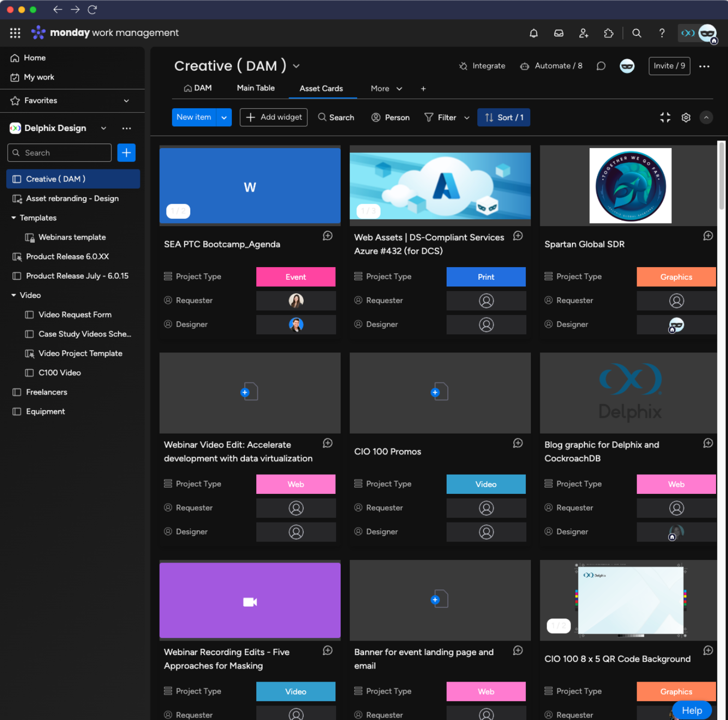This screenshot has width=728, height=720.
Task: Click the search magnifier in top bar
Action: tap(636, 33)
